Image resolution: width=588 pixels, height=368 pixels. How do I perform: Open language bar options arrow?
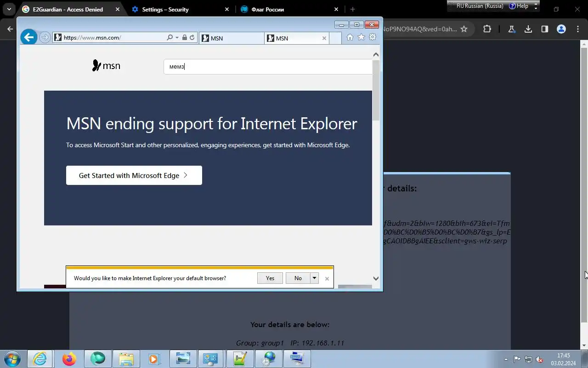point(536,8)
